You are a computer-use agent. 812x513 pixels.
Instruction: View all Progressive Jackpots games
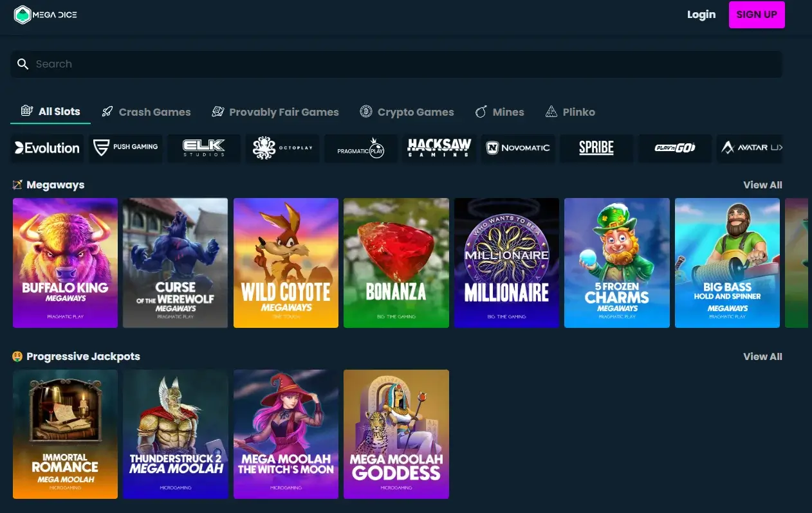[x=762, y=357]
